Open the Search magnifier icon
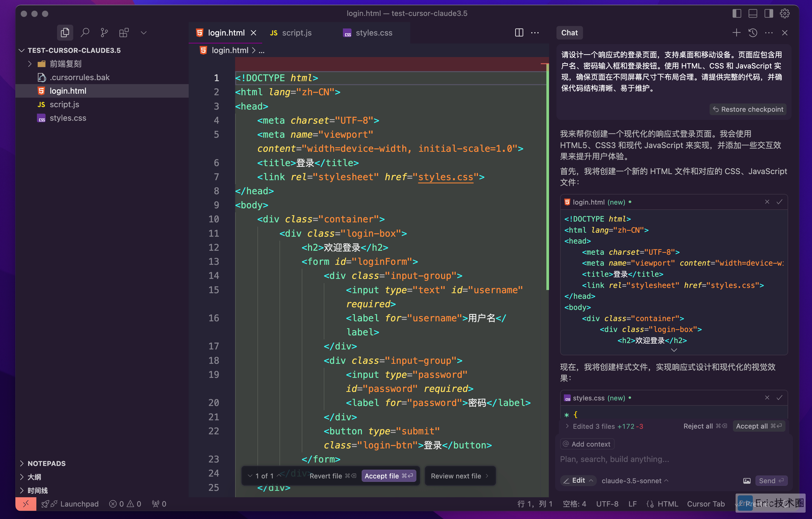 (x=85, y=33)
